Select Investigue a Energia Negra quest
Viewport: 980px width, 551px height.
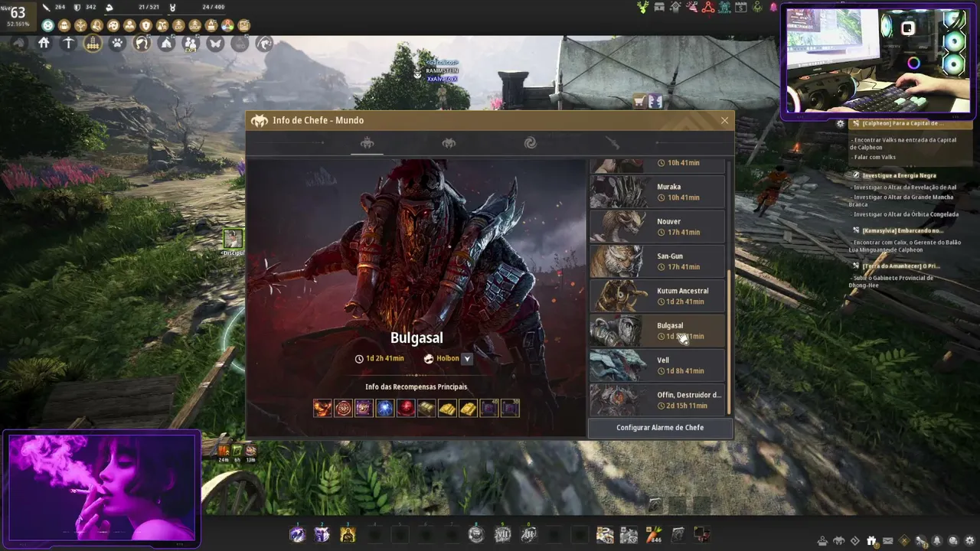[x=899, y=175]
